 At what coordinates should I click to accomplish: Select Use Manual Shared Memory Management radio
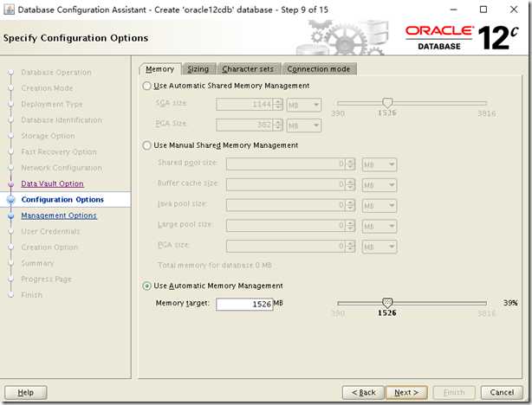[146, 145]
